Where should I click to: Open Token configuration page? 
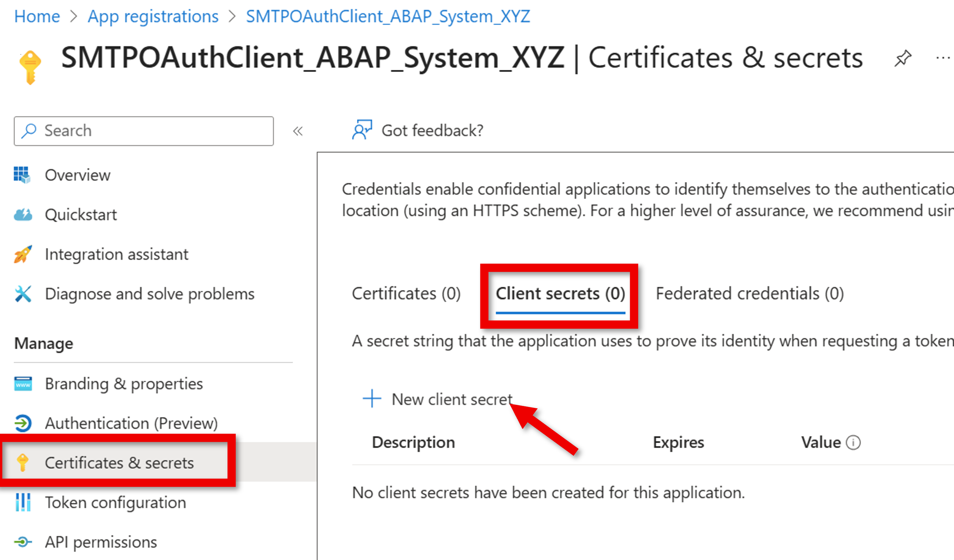pos(116,503)
